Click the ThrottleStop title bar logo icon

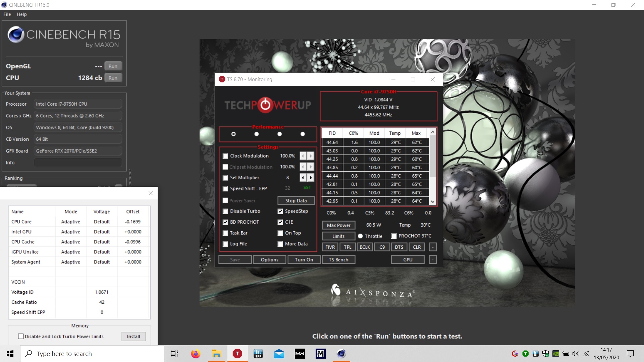(x=222, y=79)
